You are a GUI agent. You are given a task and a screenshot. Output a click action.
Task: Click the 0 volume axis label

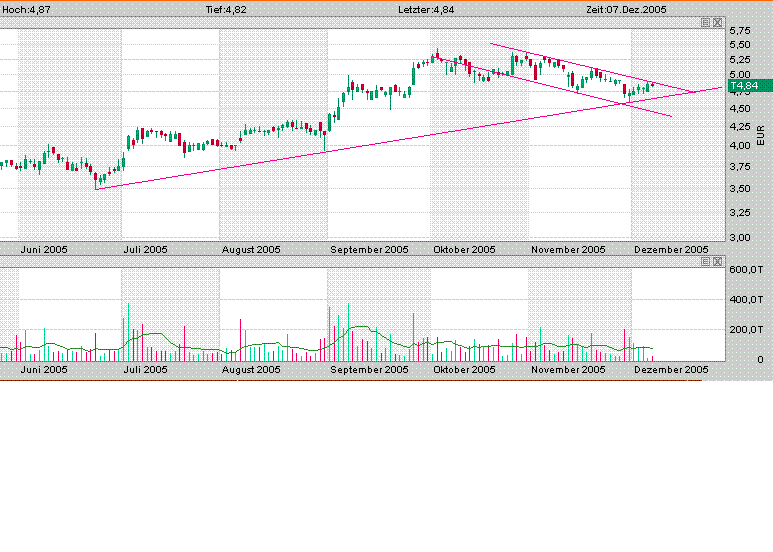(760, 360)
